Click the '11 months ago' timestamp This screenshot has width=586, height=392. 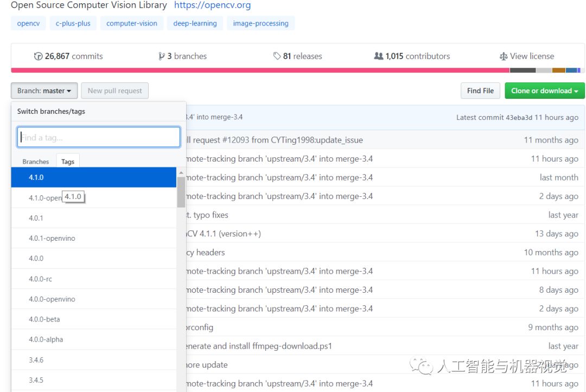551,140
